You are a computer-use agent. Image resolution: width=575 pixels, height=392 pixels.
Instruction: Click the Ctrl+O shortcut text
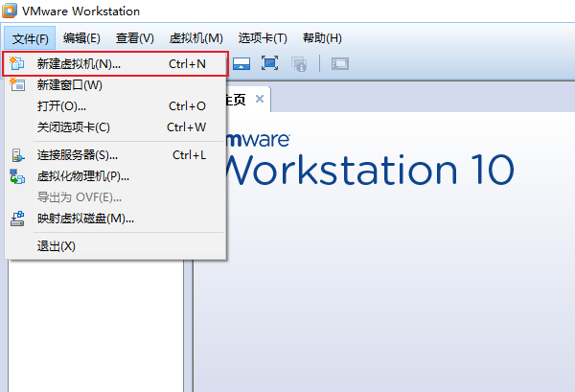(x=187, y=106)
